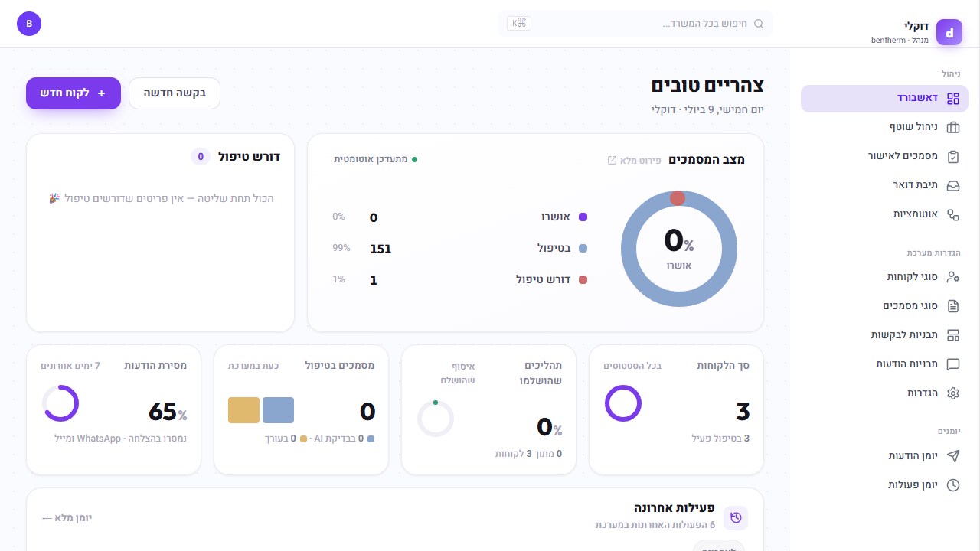Click the לקוח חדש button

[73, 93]
